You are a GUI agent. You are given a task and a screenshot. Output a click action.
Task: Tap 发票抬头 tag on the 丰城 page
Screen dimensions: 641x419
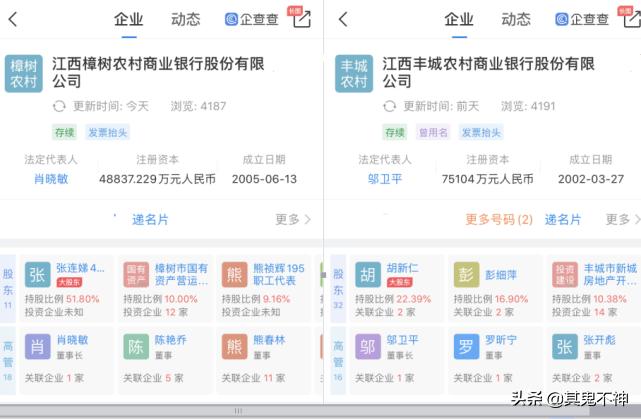tap(481, 132)
